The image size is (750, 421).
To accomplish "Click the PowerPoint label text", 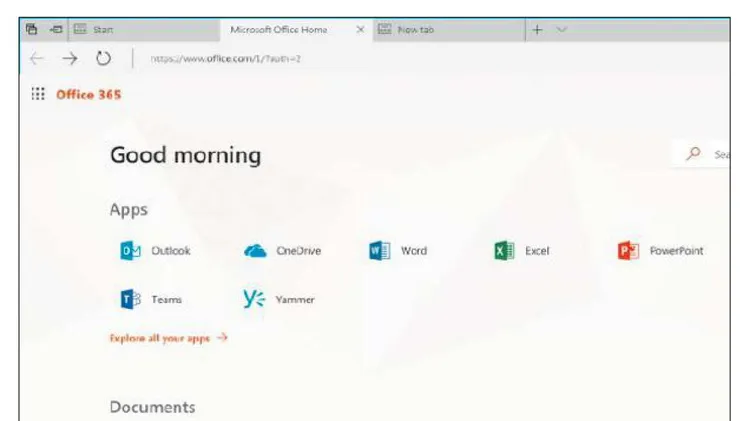I will click(676, 251).
